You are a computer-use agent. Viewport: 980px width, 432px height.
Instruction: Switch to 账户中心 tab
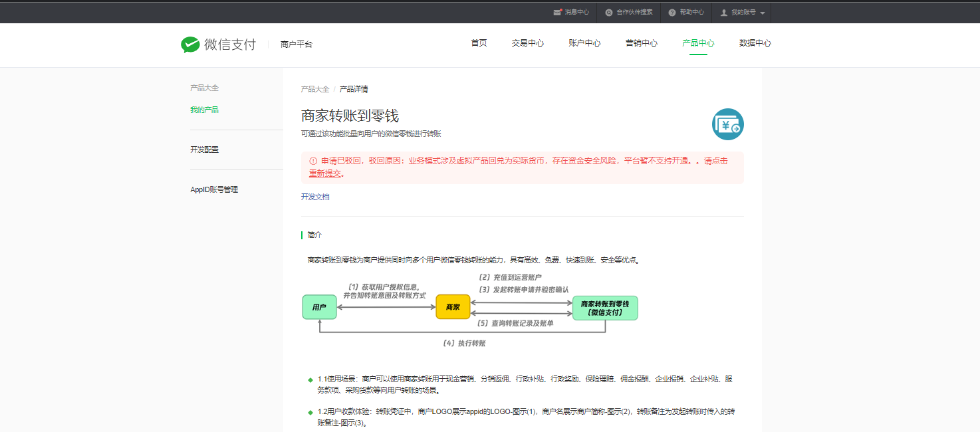point(584,43)
